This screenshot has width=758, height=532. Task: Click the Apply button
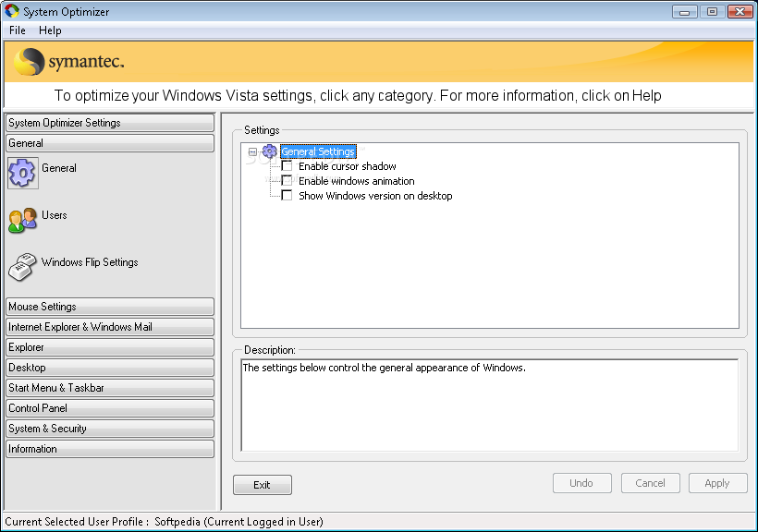coord(718,483)
